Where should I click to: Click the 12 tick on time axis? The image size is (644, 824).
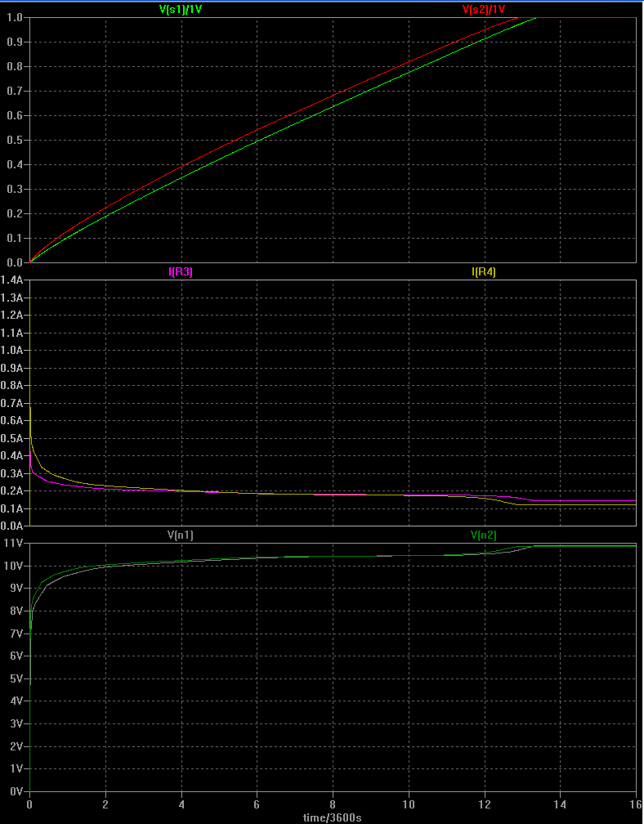(x=485, y=804)
